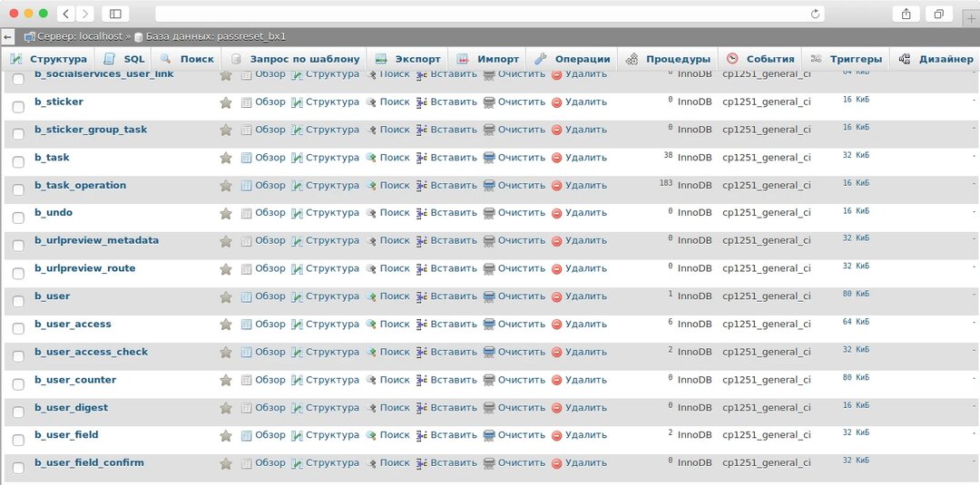
Task: Check the b_sticker table checkbox
Action: 19,106
